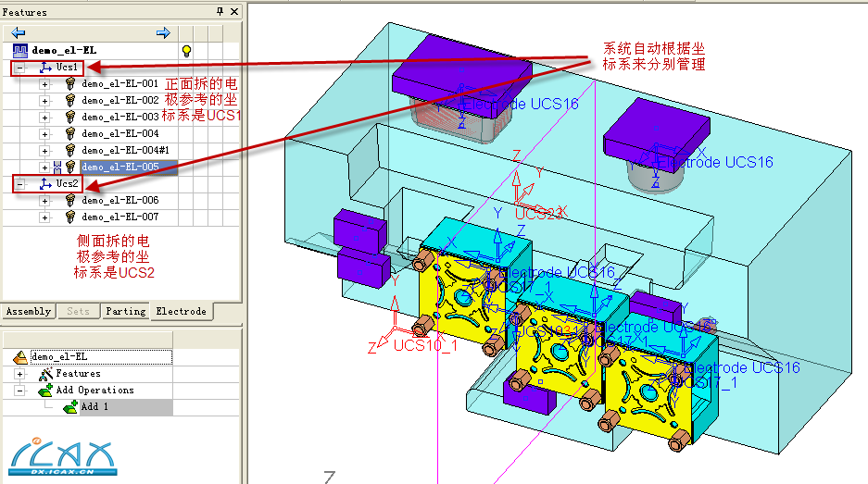Expand demo_el-EL-007 electrode node
The image size is (868, 484).
(x=44, y=217)
